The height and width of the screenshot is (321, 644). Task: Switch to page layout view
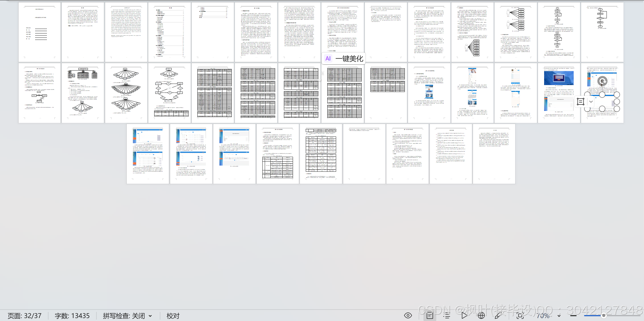click(430, 316)
